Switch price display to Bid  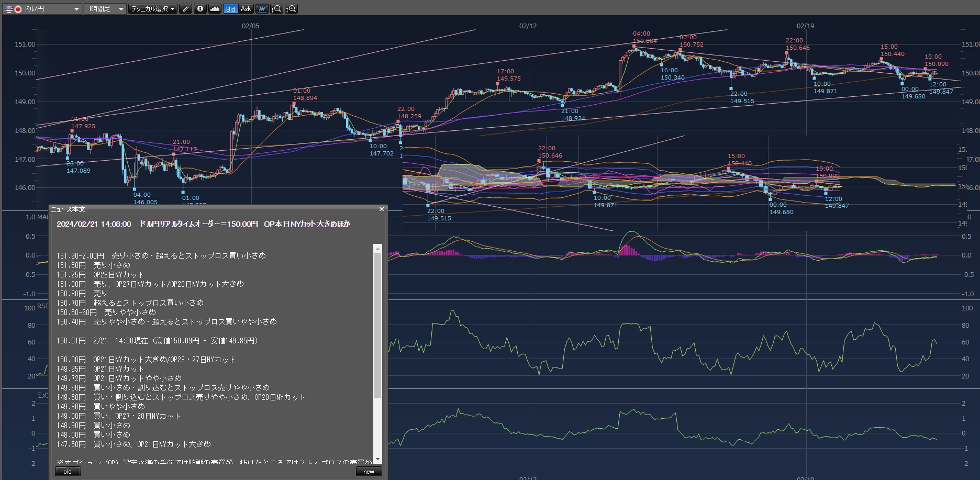230,9
